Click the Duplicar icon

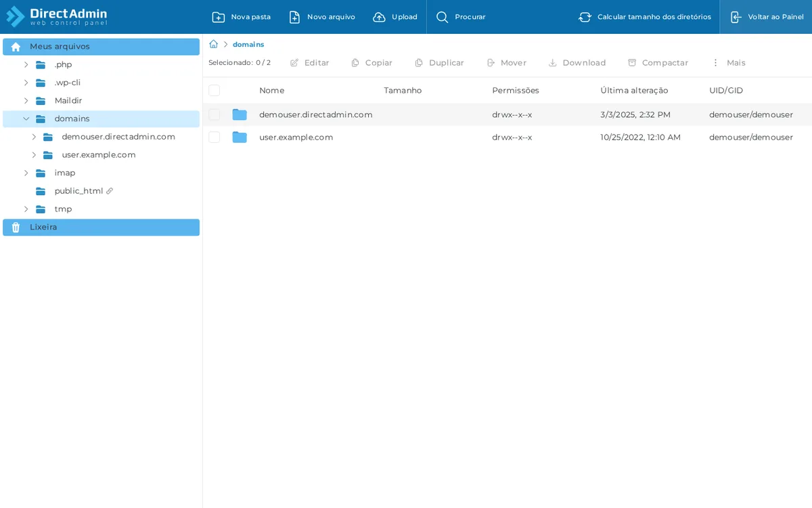tap(419, 62)
